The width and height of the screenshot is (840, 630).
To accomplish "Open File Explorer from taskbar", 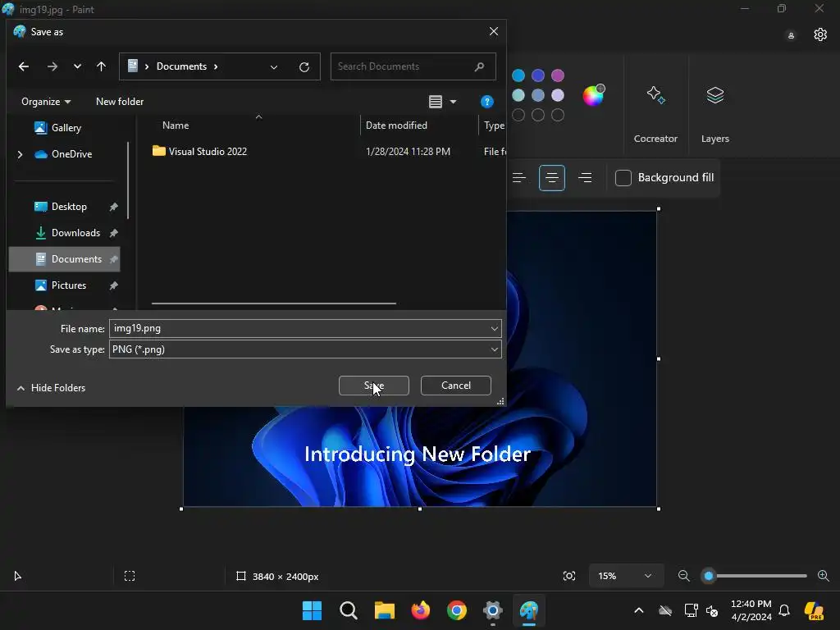I will point(384,610).
